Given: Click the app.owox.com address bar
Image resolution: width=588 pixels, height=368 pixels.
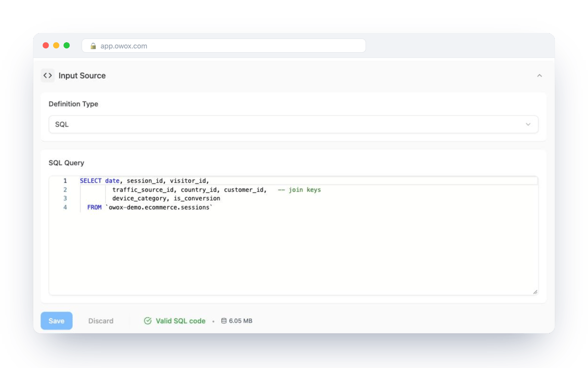Looking at the screenshot, I should pos(224,46).
